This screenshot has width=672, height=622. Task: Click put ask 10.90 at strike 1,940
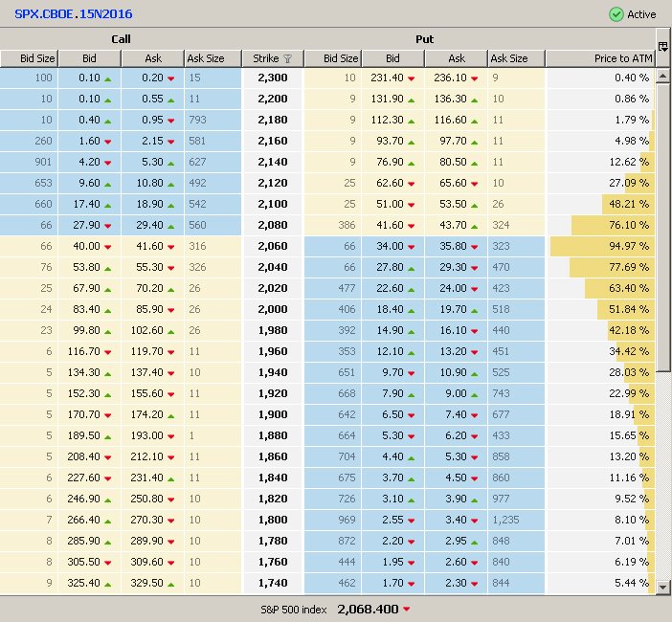coord(457,372)
